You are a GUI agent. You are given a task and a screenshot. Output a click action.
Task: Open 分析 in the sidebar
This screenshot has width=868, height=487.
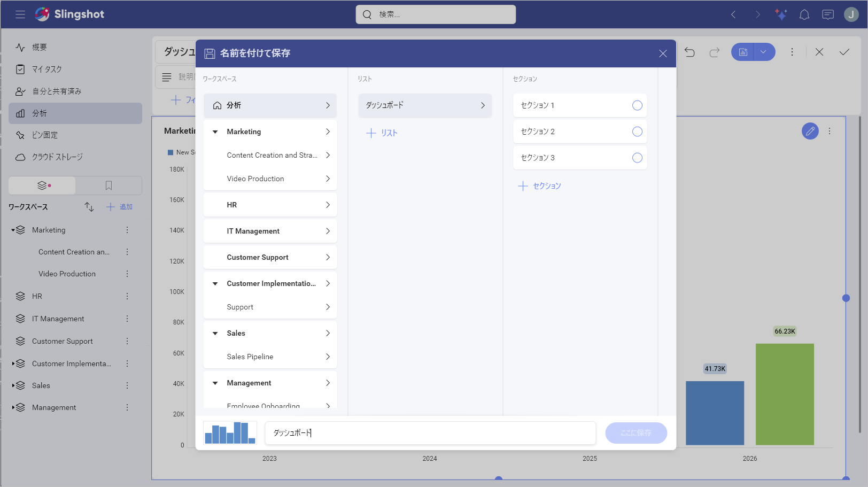tap(75, 113)
